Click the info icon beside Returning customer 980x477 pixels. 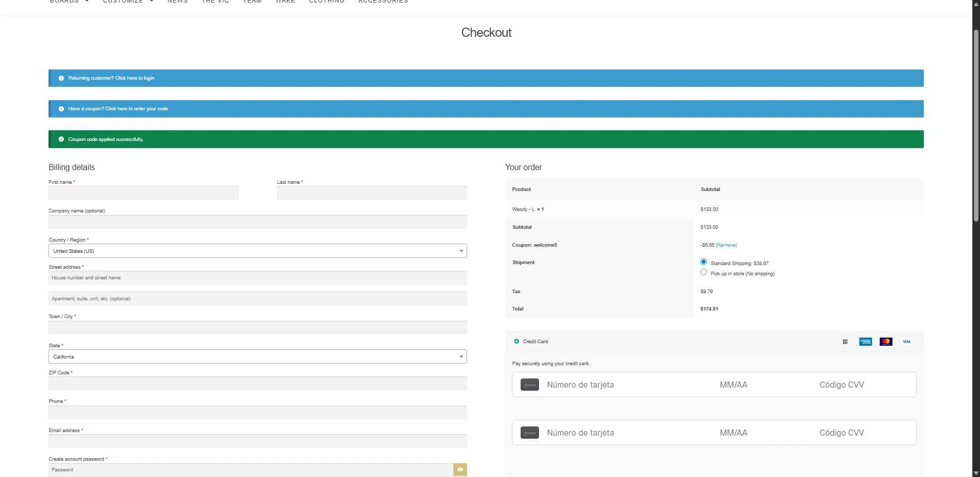(61, 78)
